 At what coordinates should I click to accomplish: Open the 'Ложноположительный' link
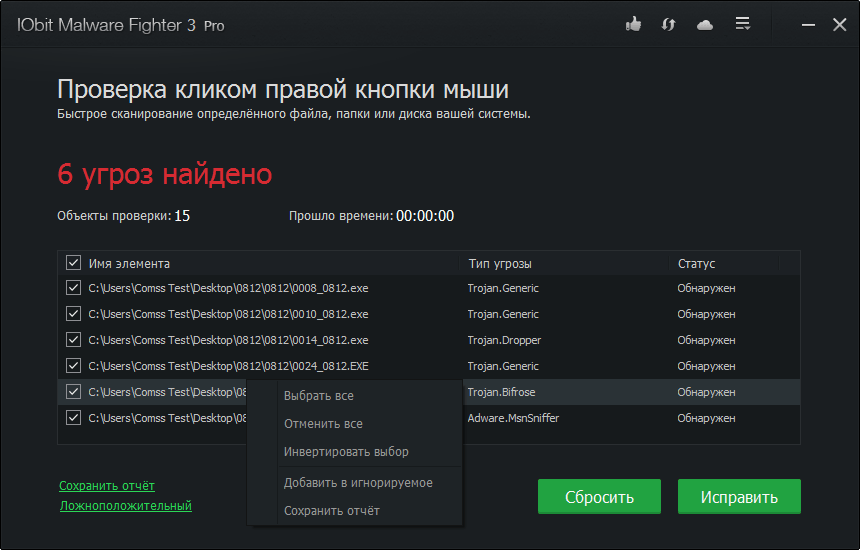[126, 506]
